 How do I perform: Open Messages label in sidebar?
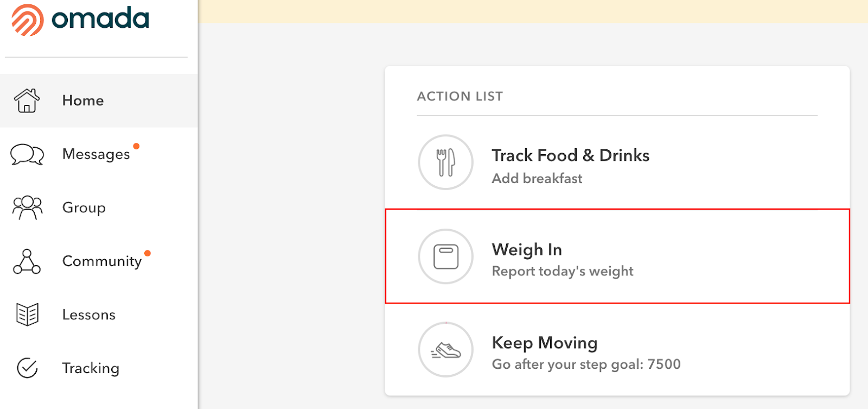pyautogui.click(x=96, y=154)
